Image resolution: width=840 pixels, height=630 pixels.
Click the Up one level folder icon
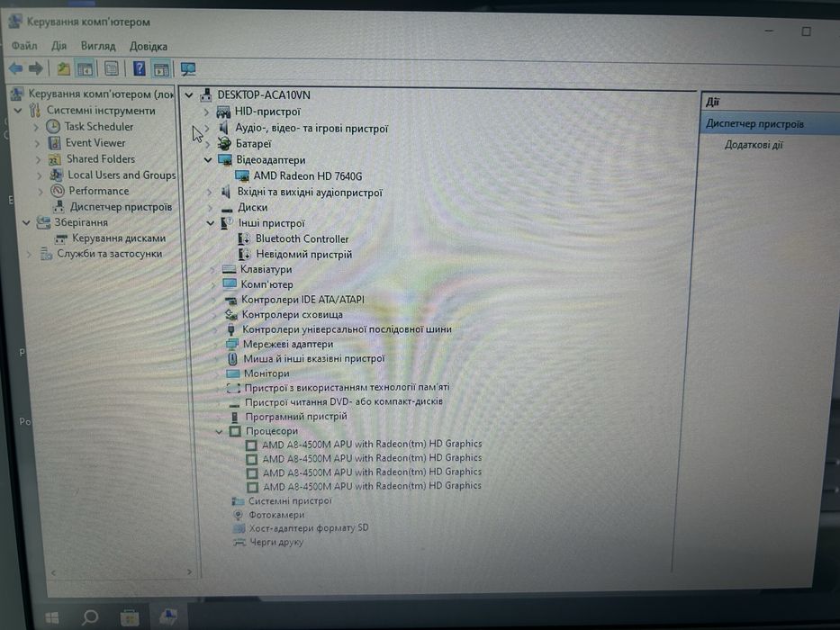point(63,68)
